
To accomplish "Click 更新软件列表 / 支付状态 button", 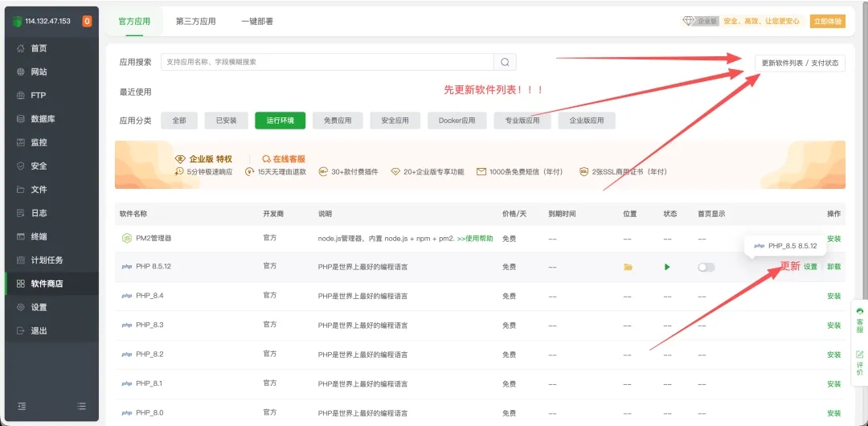I will 800,63.
